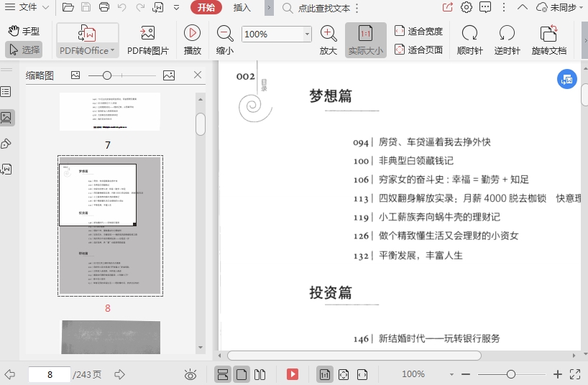
Task: Click the open folder icon
Action: point(68,7)
